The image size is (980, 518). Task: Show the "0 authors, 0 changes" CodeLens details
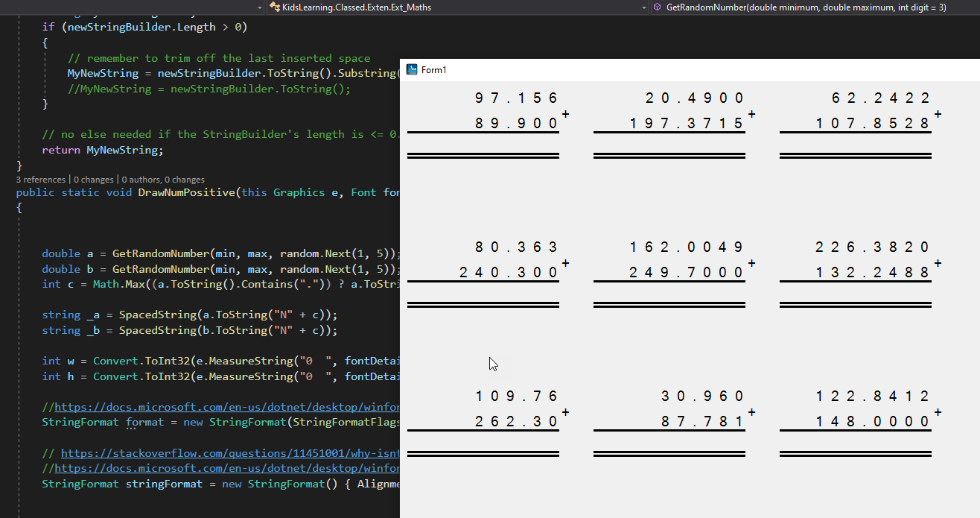tap(163, 180)
